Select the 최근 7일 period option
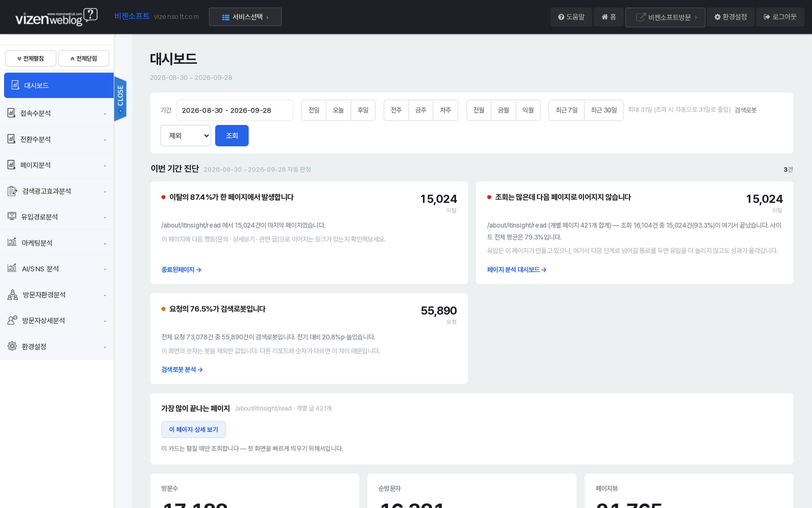 pos(566,110)
